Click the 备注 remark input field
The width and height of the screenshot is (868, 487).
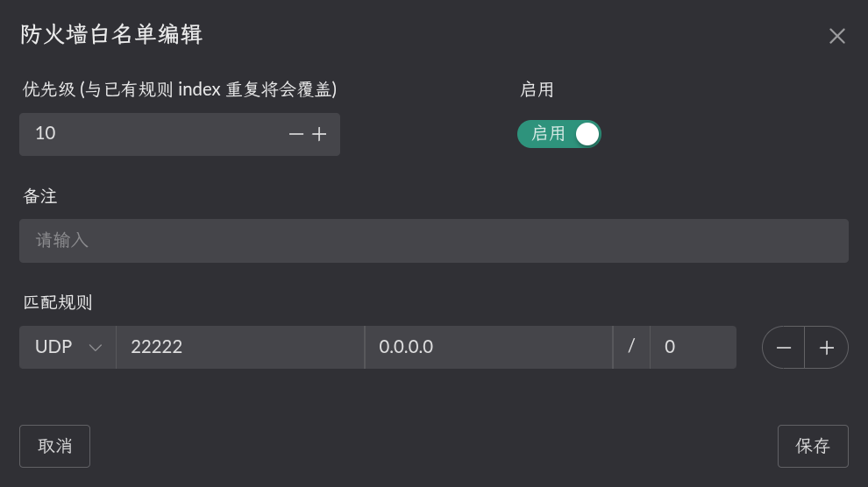[x=434, y=241]
